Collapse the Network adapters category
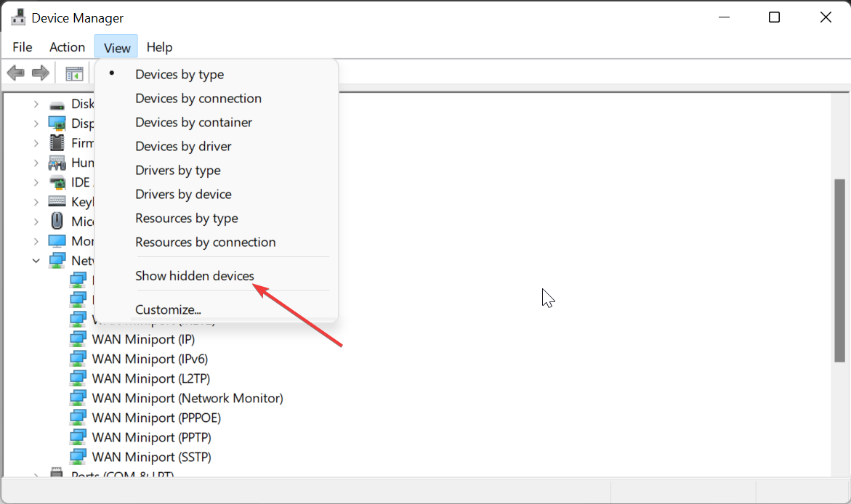The image size is (851, 504). point(36,260)
